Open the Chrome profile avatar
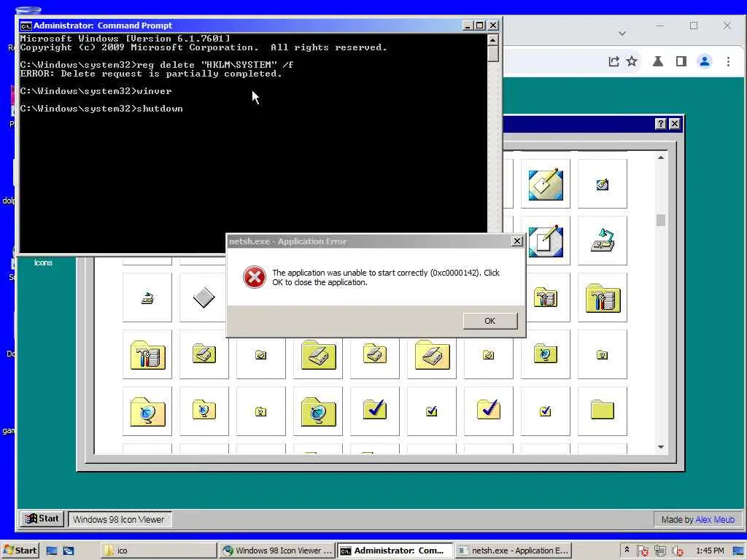Screen dimensions: 747x560 tap(705, 61)
